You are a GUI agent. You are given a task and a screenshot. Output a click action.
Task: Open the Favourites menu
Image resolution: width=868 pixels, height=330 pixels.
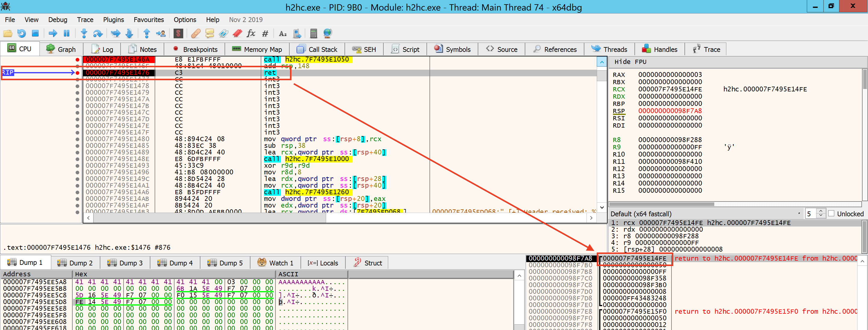pos(149,20)
